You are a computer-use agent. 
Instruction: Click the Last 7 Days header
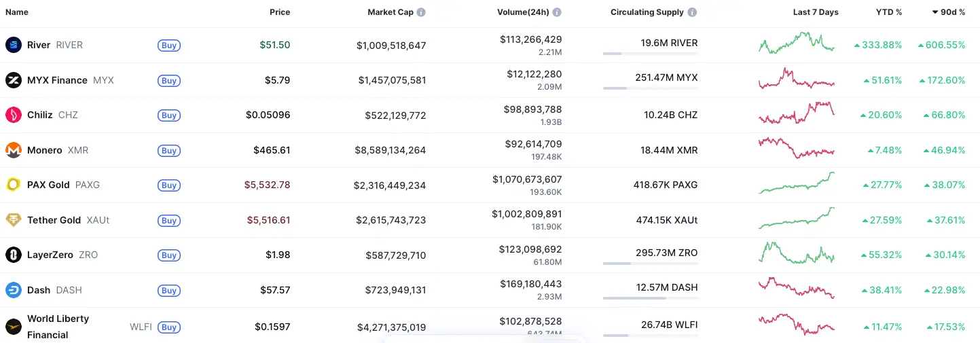[x=815, y=12]
